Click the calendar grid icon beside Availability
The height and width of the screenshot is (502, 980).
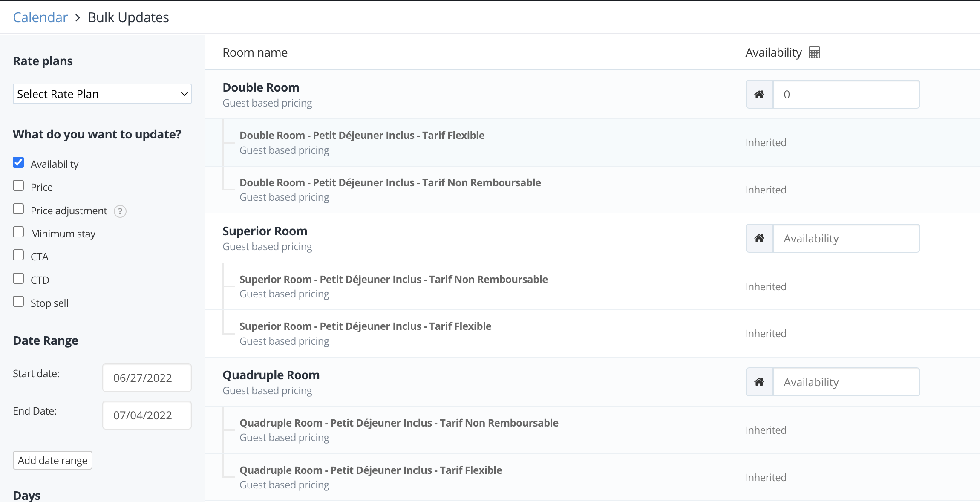[x=814, y=52]
